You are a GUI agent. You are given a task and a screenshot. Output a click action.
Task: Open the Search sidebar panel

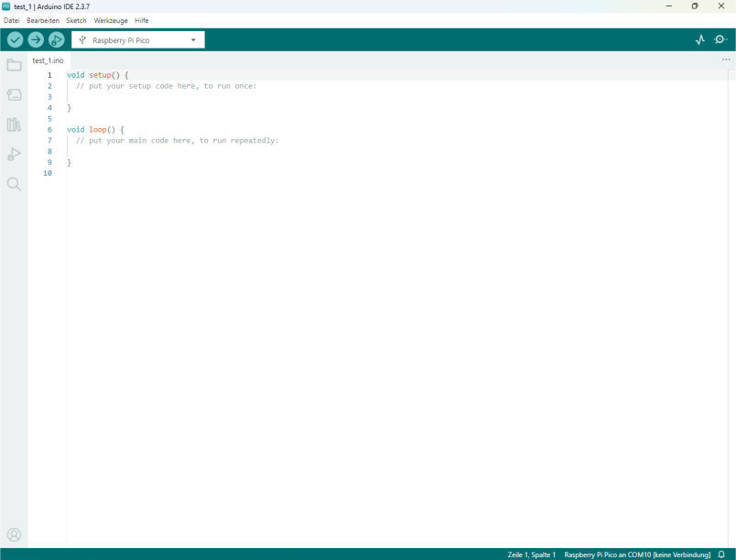[x=14, y=184]
